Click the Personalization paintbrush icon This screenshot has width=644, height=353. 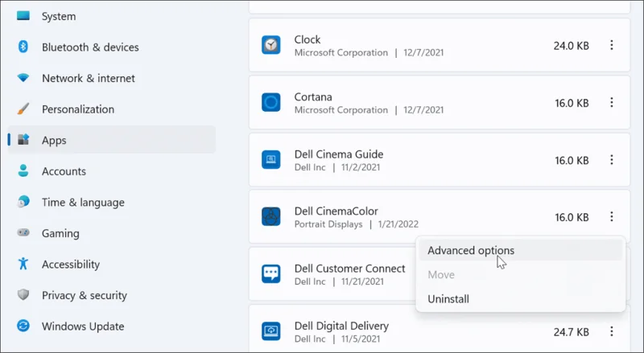click(23, 109)
